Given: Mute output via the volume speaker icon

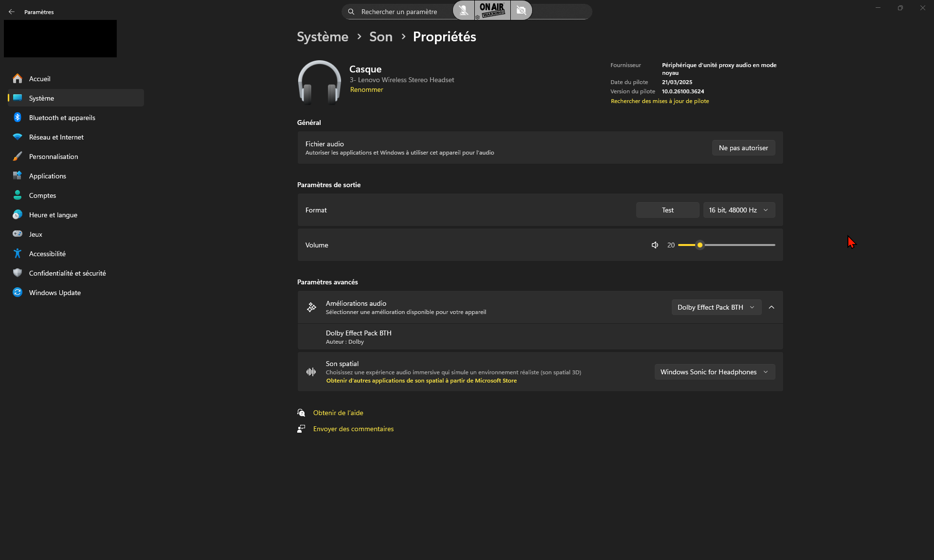Looking at the screenshot, I should [655, 245].
